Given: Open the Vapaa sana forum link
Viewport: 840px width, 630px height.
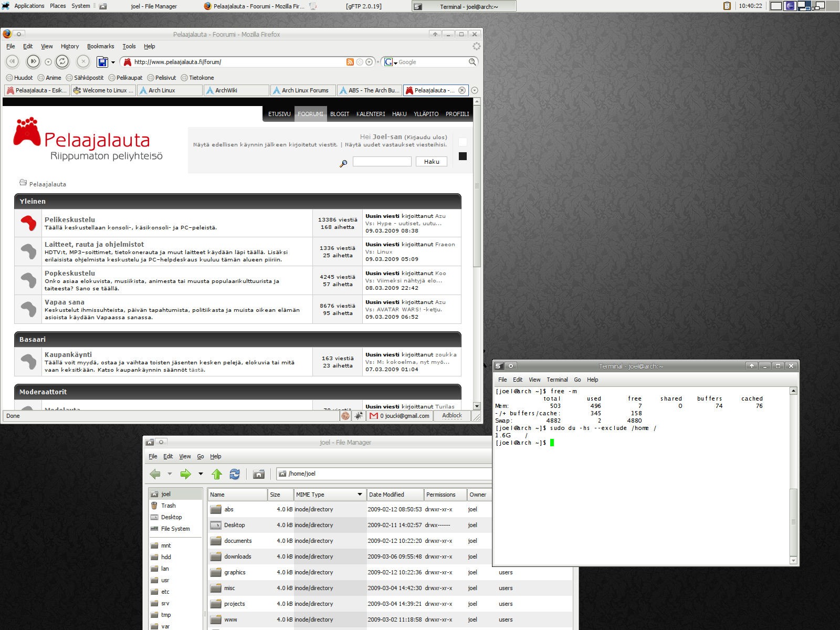Looking at the screenshot, I should (65, 302).
